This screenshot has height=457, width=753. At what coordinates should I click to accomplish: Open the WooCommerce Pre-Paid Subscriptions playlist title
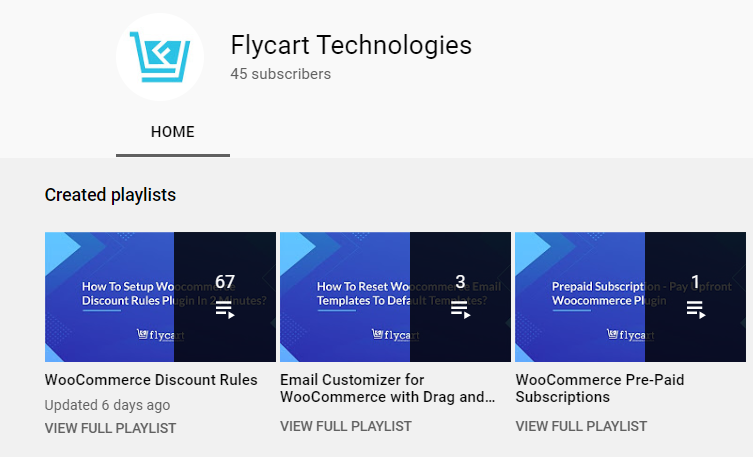(600, 388)
